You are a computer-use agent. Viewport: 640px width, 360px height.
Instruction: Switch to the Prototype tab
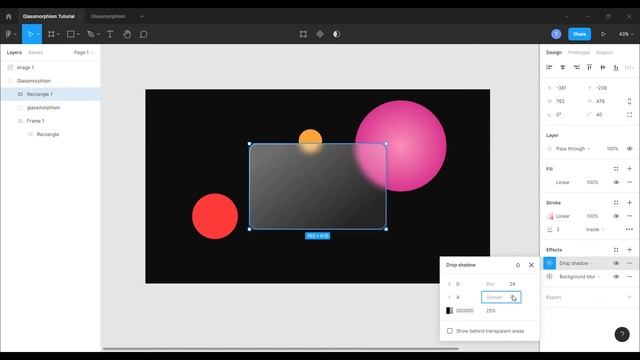coord(579,53)
